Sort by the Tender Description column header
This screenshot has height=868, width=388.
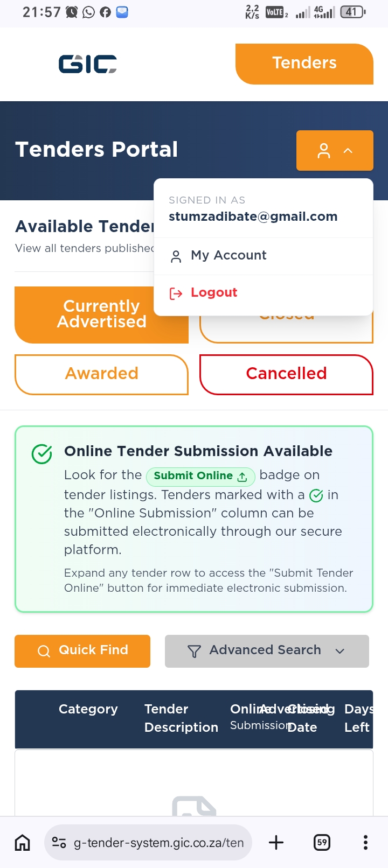(181, 718)
